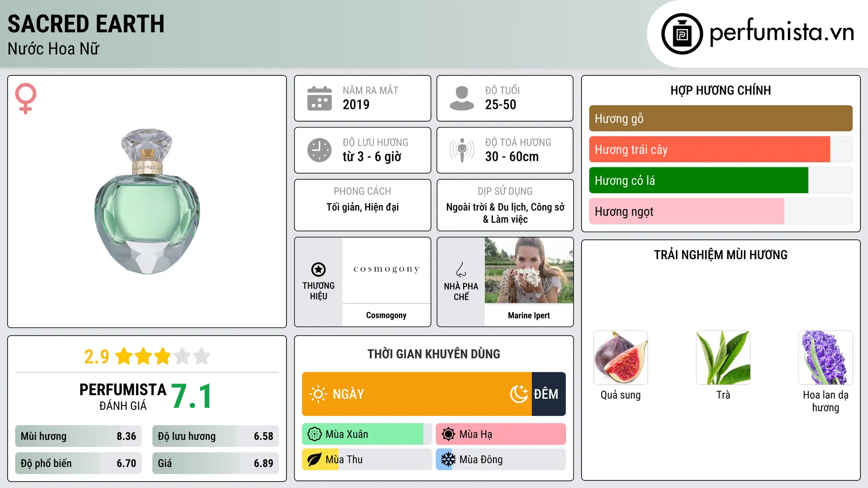Screen dimensions: 868x488
Task: Click the Ngày daytime usage bar
Action: [417, 394]
